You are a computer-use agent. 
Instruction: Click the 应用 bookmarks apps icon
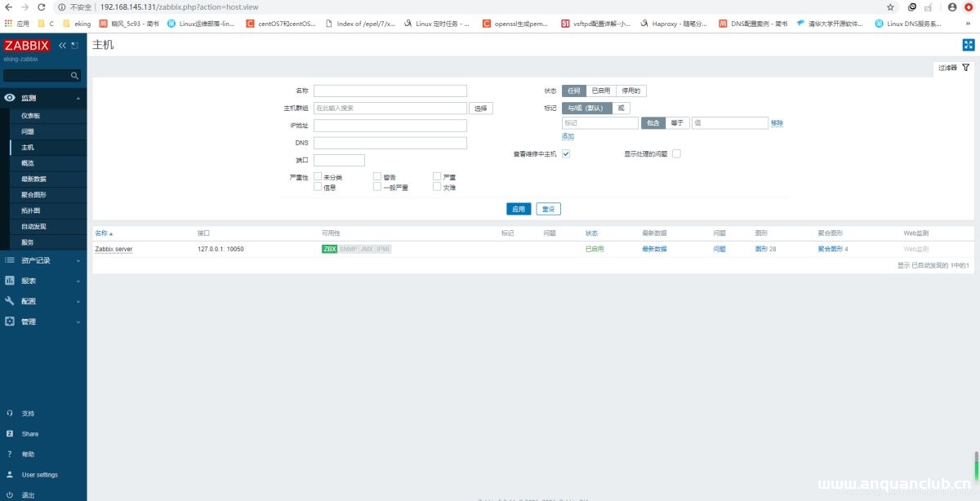point(8,24)
